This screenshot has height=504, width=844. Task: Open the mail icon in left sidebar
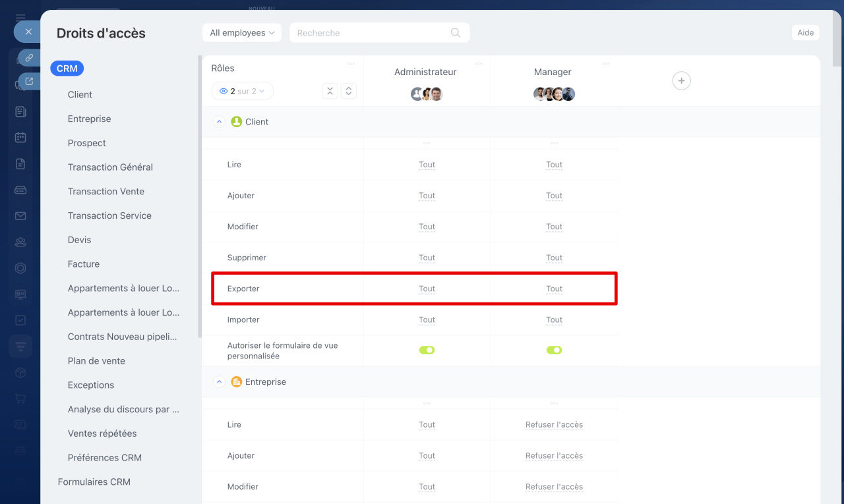tap(20, 216)
